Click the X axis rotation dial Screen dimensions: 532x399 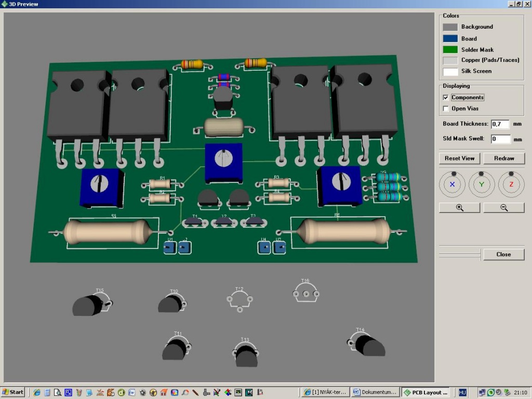coord(452,184)
